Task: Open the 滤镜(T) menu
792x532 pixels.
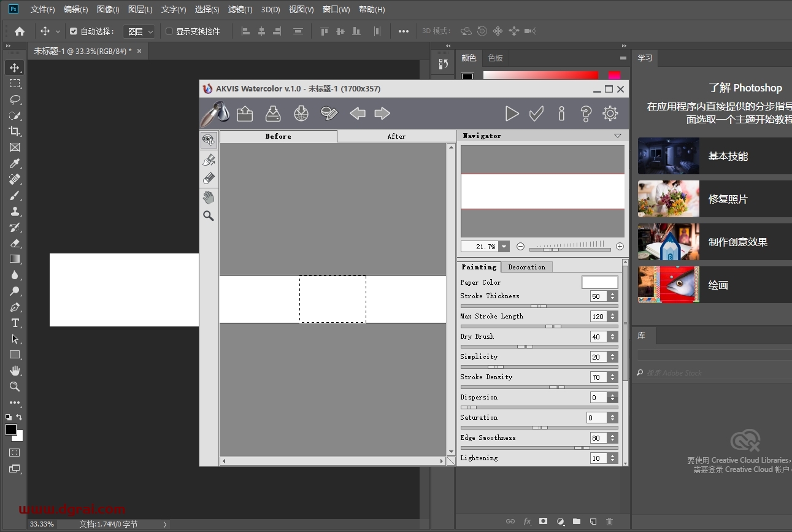Action: pos(240,9)
